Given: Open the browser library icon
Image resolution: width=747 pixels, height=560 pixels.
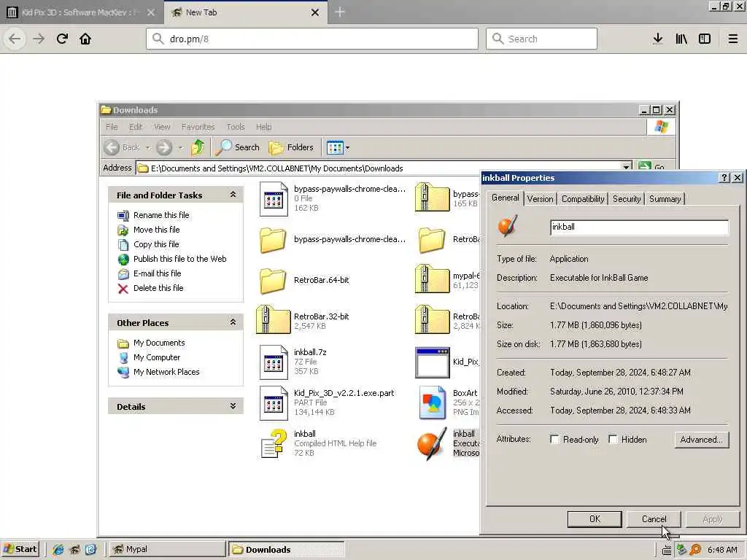Looking at the screenshot, I should [x=681, y=39].
